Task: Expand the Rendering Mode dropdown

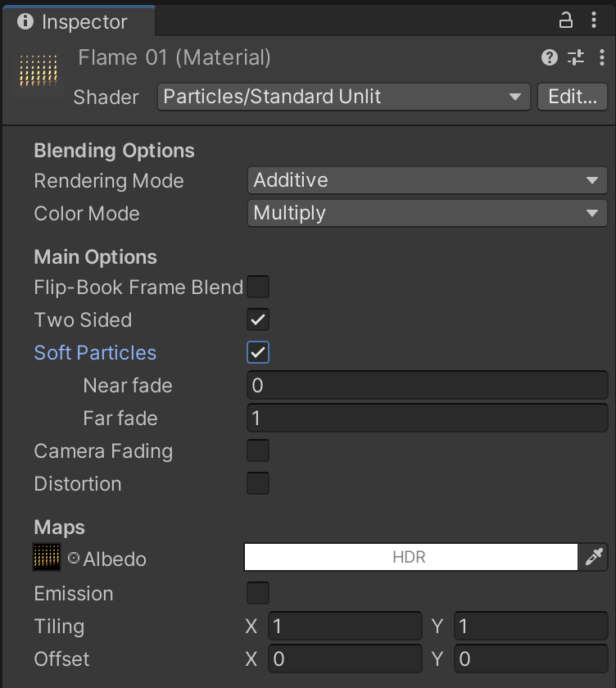Action: click(426, 180)
